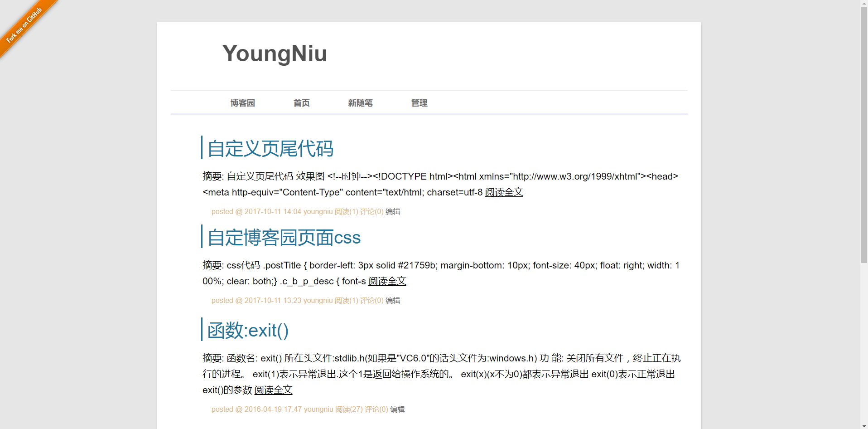The image size is (868, 429).
Task: Read full text of css post
Action: (x=387, y=281)
